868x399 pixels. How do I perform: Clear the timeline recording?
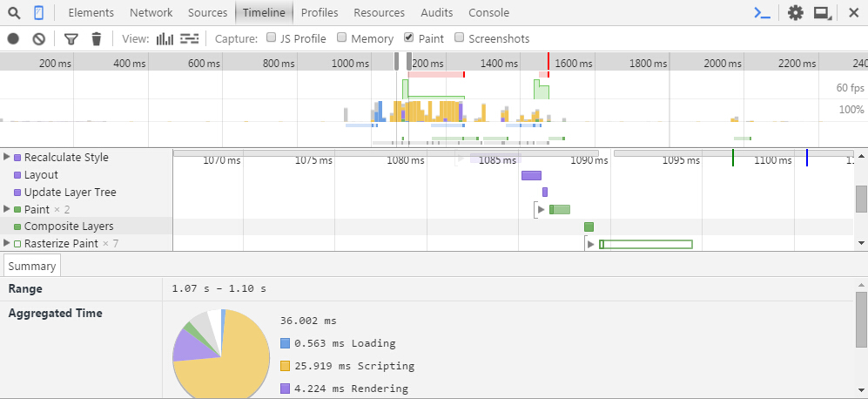pyautogui.click(x=38, y=38)
